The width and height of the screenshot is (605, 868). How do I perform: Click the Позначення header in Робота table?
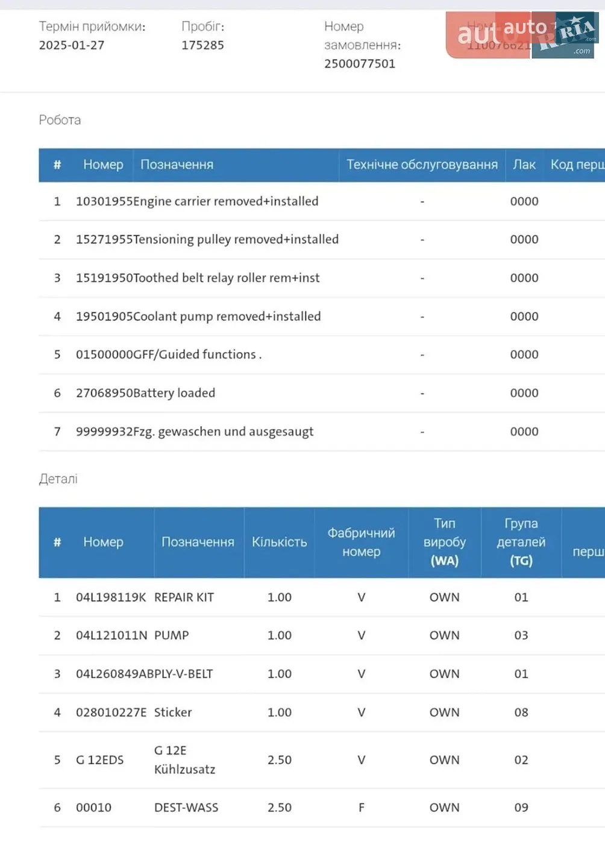(177, 165)
